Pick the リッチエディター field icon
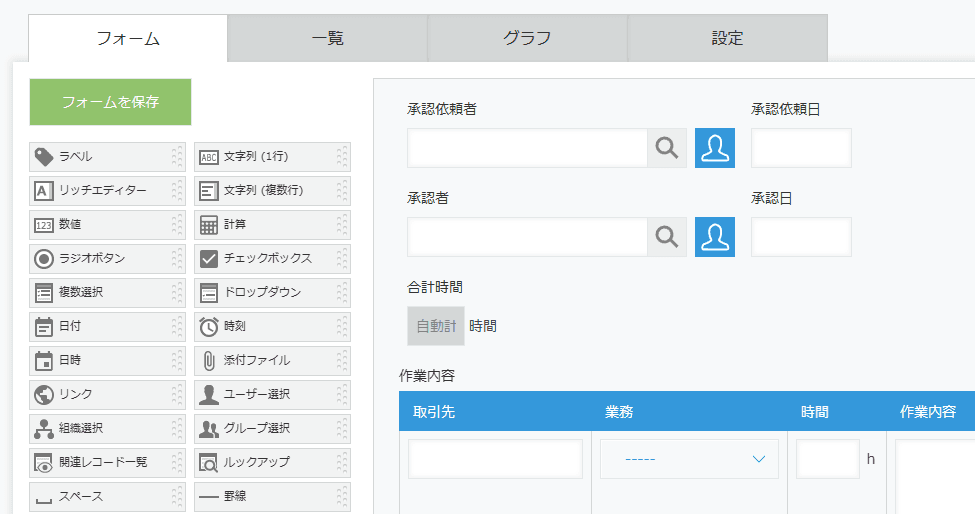The width and height of the screenshot is (975, 514). tap(44, 191)
